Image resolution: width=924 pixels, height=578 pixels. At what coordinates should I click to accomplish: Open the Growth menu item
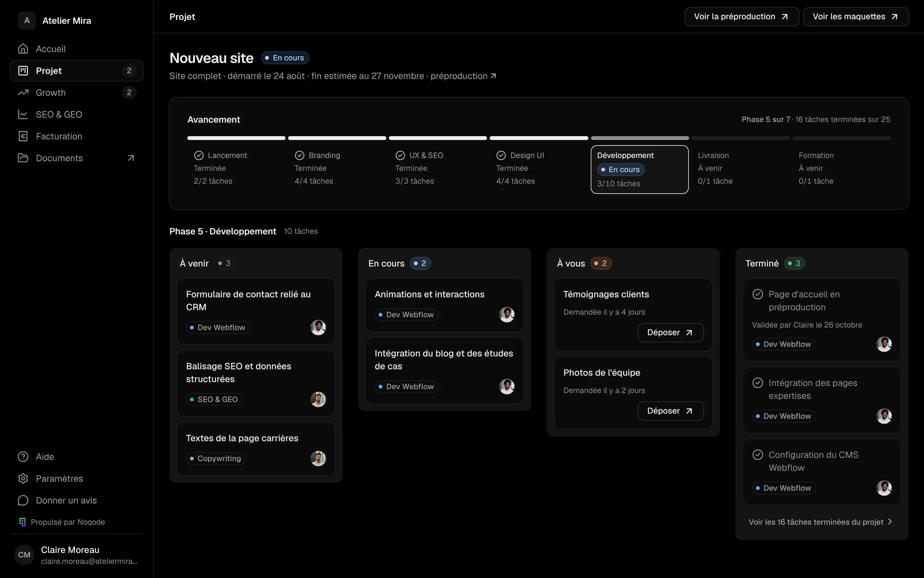pyautogui.click(x=77, y=92)
